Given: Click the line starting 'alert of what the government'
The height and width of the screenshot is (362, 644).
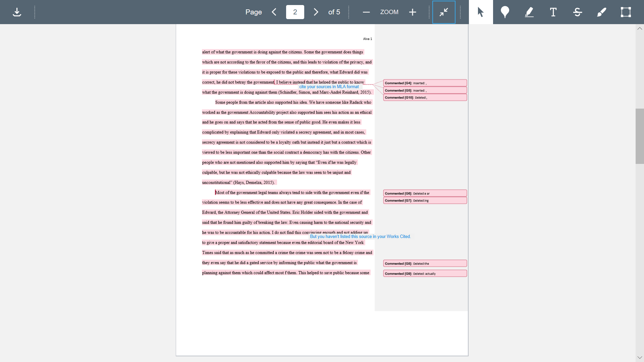Looking at the screenshot, I should pos(282,52).
